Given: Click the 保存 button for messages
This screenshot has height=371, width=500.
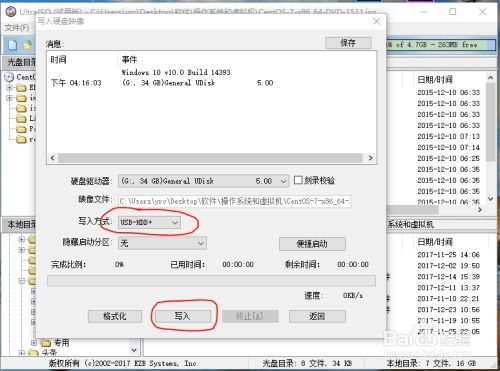Looking at the screenshot, I should [x=348, y=43].
